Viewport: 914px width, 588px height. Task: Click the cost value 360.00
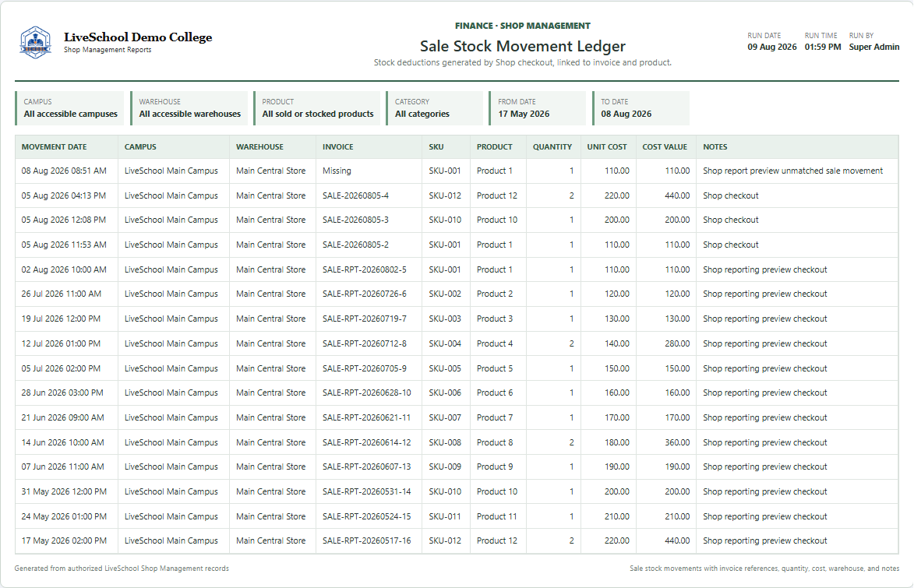coord(677,442)
